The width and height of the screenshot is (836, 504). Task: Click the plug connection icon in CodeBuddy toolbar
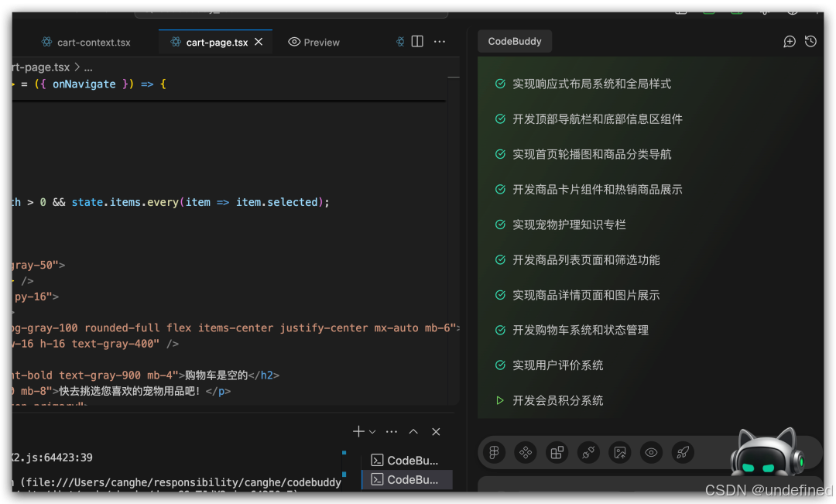[x=588, y=453]
